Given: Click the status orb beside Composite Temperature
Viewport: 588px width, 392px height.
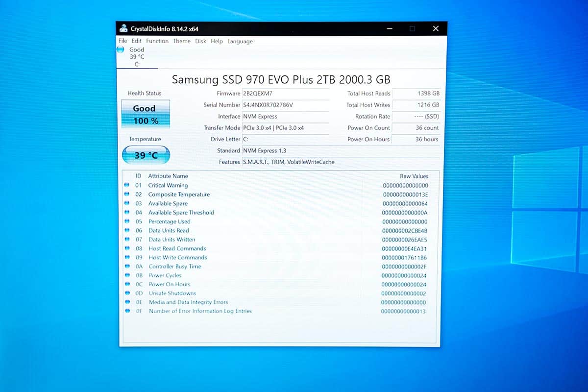Looking at the screenshot, I should [x=127, y=194].
